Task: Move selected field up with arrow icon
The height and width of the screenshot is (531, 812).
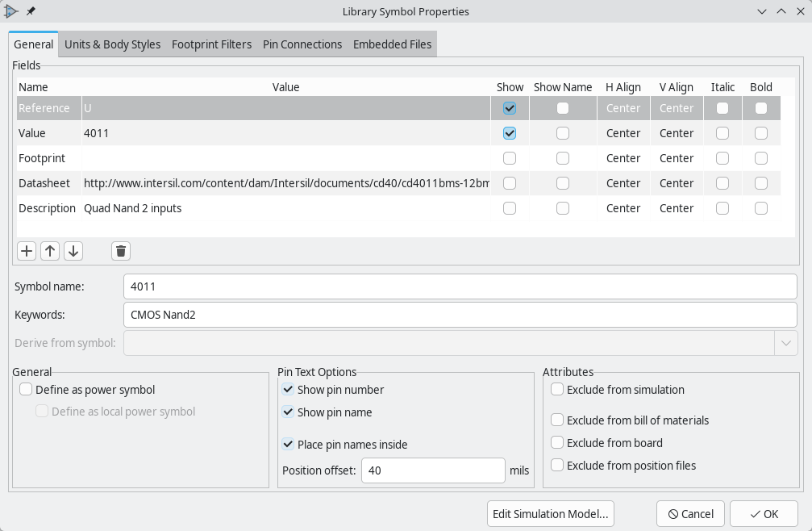Action: pyautogui.click(x=50, y=251)
